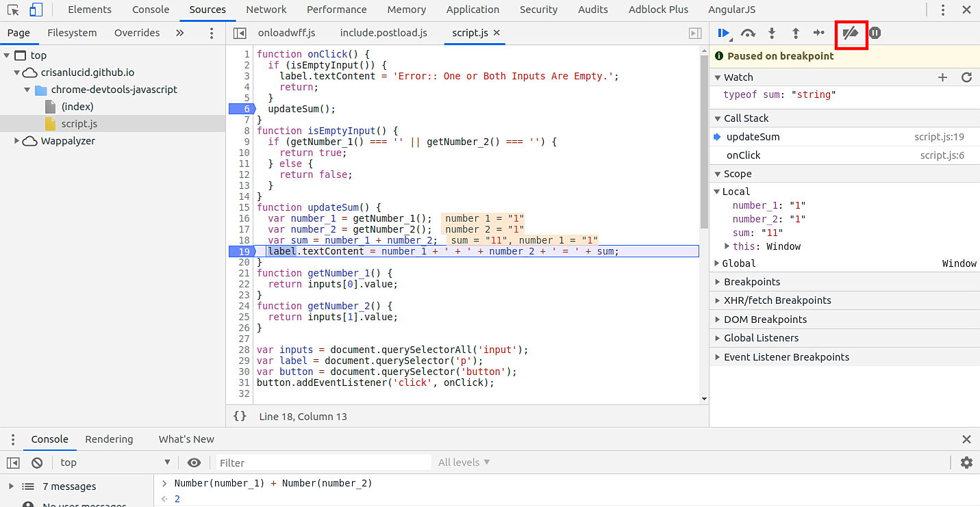980x507 pixels.
Task: Step into next function call
Action: click(772, 33)
